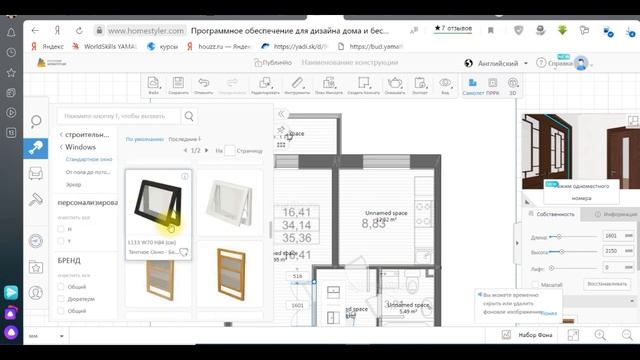
Task: Select the construction shovel sidebar icon
Action: pos(36,148)
